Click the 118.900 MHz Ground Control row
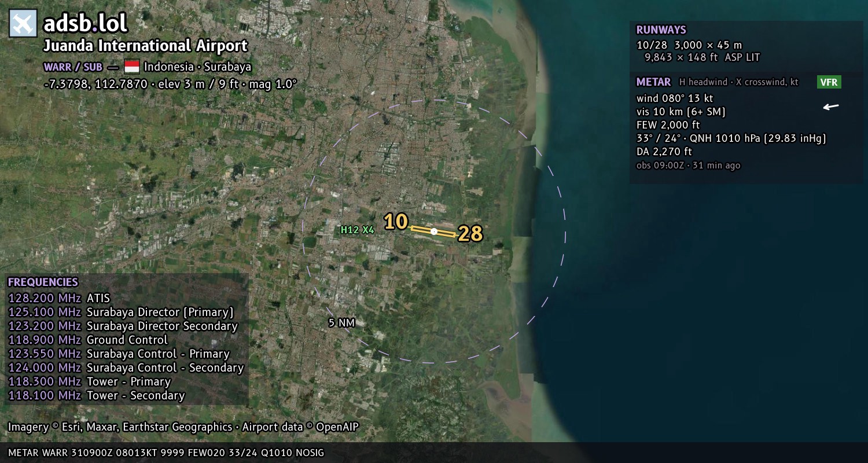Viewport: 868px width, 463px height. [x=88, y=340]
